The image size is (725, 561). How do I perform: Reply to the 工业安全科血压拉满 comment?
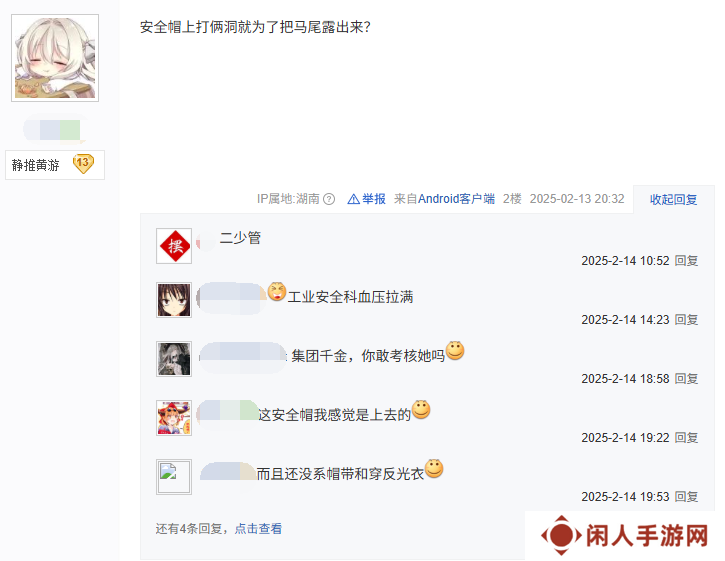point(686,320)
